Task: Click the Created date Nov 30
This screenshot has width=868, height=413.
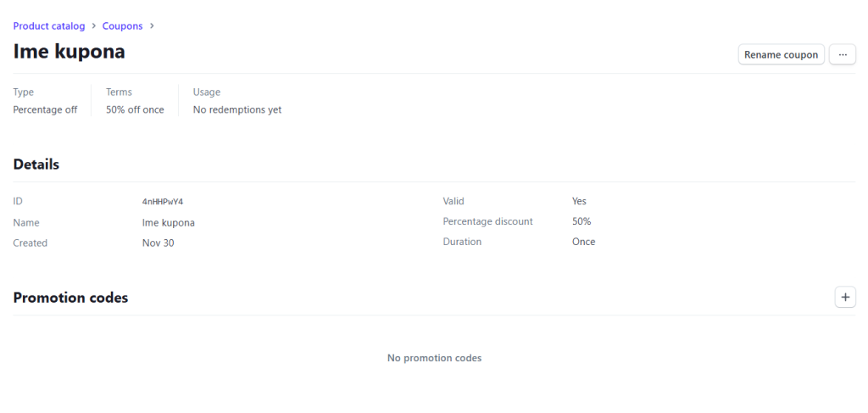Action: [x=159, y=243]
